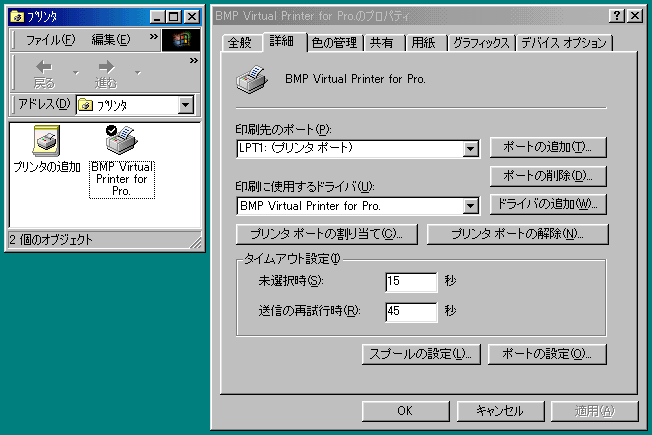Select the プリンタの追加 icon in printer folder
Image resolution: width=652 pixels, height=435 pixels.
(47, 149)
